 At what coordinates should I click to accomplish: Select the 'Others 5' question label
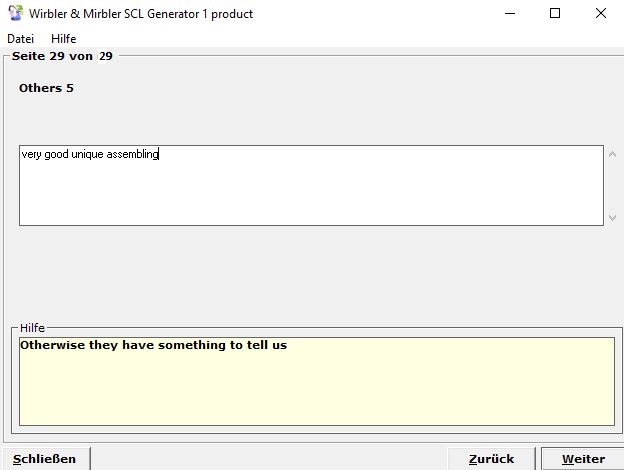point(46,88)
